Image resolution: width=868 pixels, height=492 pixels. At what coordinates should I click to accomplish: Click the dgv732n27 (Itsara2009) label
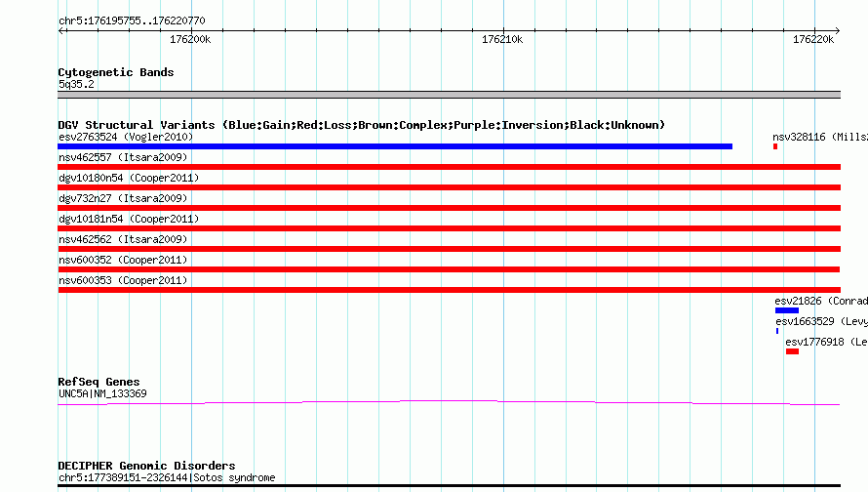click(123, 198)
